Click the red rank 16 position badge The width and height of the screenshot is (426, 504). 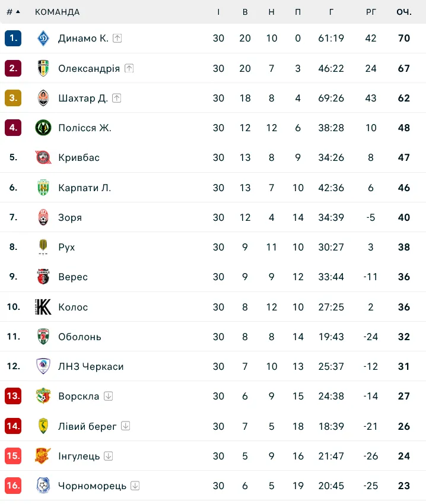pyautogui.click(x=13, y=486)
